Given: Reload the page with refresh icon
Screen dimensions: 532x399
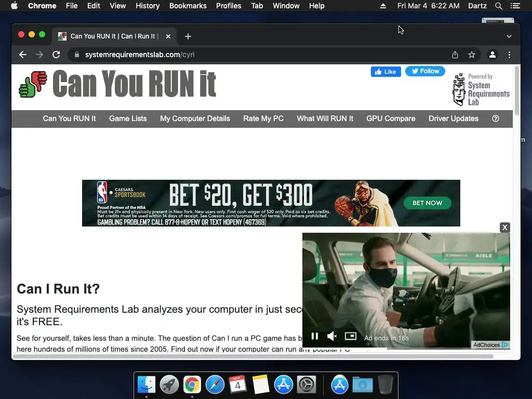Looking at the screenshot, I should click(56, 55).
